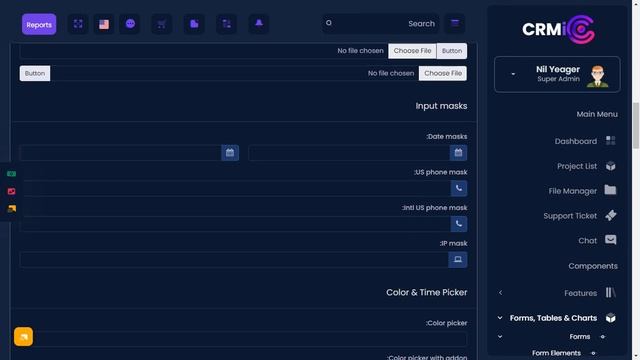Focus the US phone mask input field
640x360 pixels.
pyautogui.click(x=235, y=188)
